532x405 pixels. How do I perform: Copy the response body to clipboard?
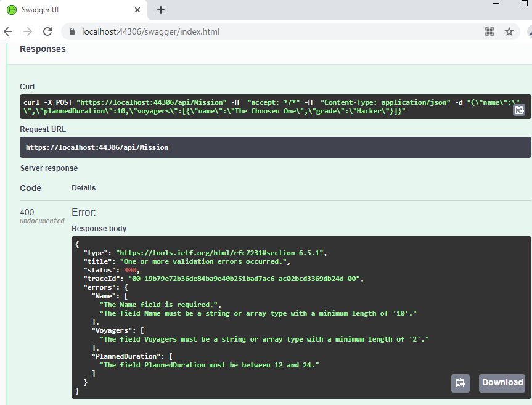(460, 383)
